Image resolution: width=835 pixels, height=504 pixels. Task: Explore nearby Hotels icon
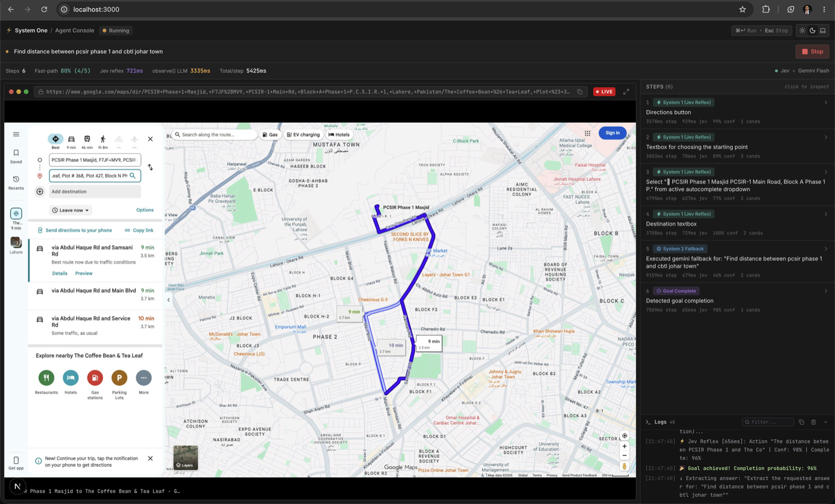[x=70, y=378]
